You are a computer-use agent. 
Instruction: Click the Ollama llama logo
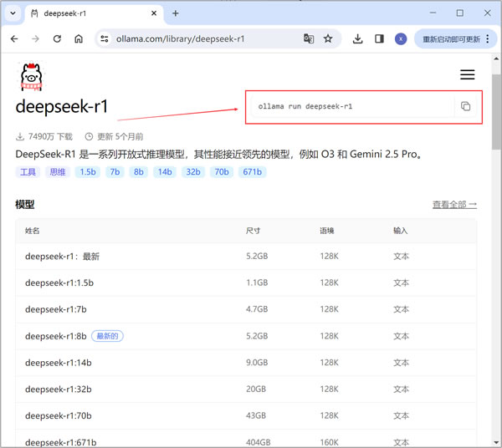[x=32, y=76]
